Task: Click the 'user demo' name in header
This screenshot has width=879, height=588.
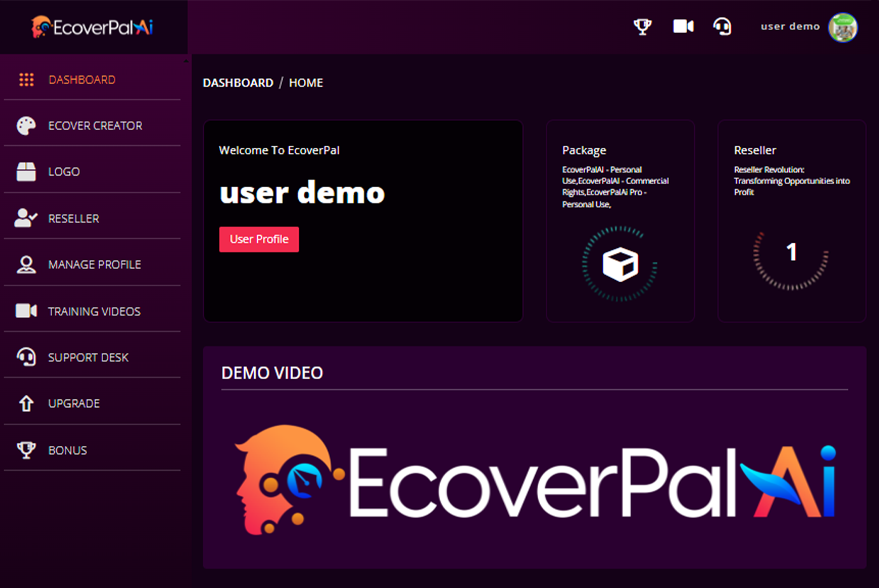Action: (x=790, y=27)
